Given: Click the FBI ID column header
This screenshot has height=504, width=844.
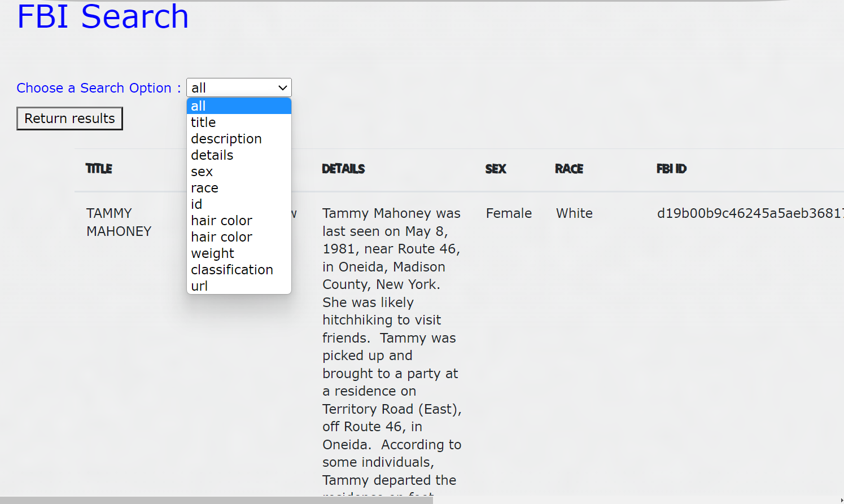Looking at the screenshot, I should coord(671,169).
